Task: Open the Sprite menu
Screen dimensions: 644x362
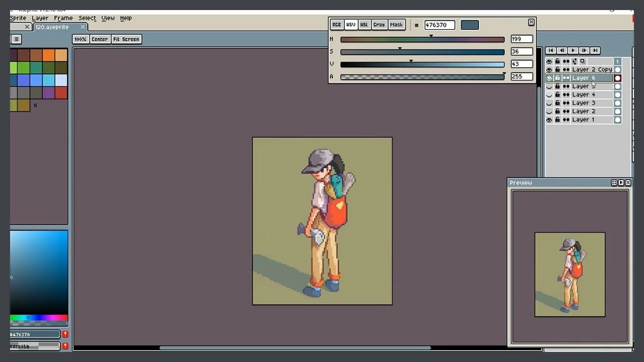Action: coord(18,18)
